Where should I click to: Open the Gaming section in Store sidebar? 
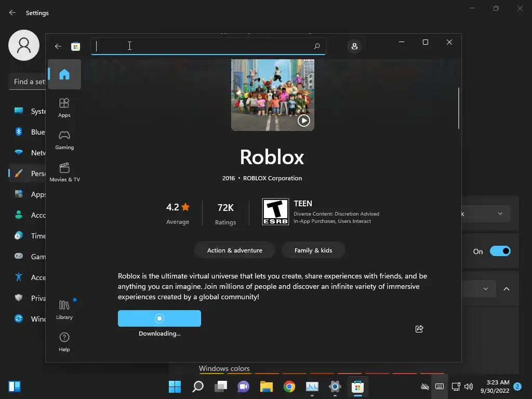click(64, 140)
